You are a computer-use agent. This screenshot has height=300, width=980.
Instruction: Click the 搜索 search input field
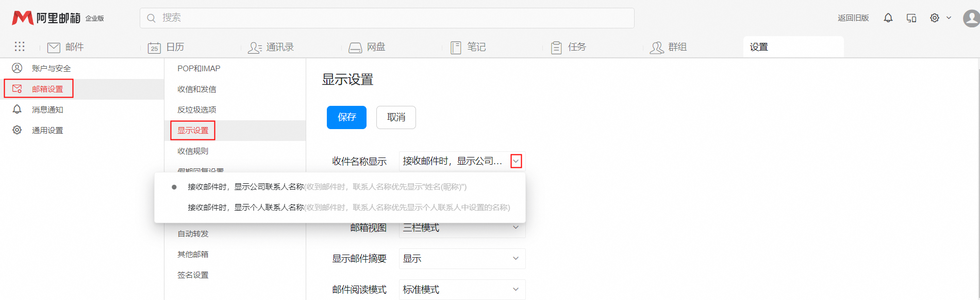pos(387,18)
